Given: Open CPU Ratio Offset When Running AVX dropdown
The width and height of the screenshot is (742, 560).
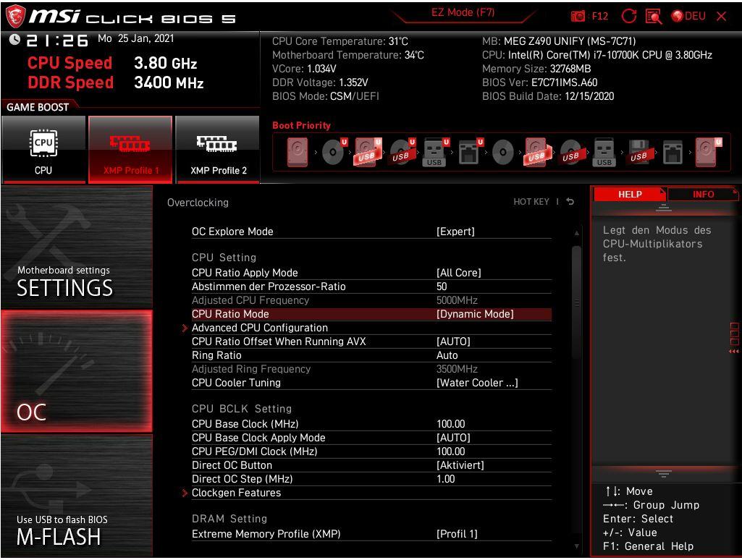Looking at the screenshot, I should [453, 341].
